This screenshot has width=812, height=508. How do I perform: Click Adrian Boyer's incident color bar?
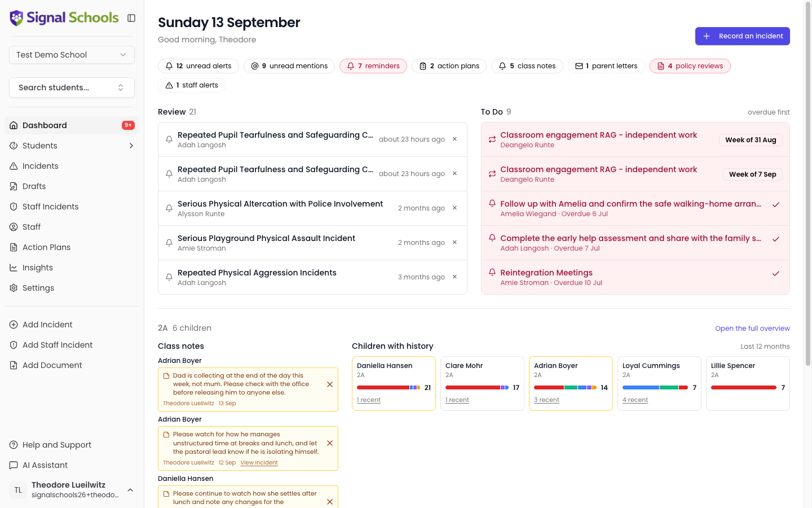pos(566,388)
